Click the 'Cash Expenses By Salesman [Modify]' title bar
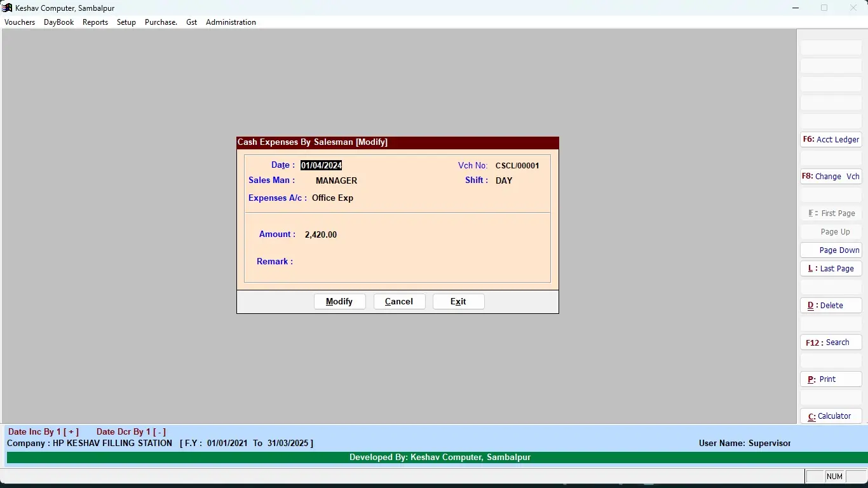 (398, 142)
